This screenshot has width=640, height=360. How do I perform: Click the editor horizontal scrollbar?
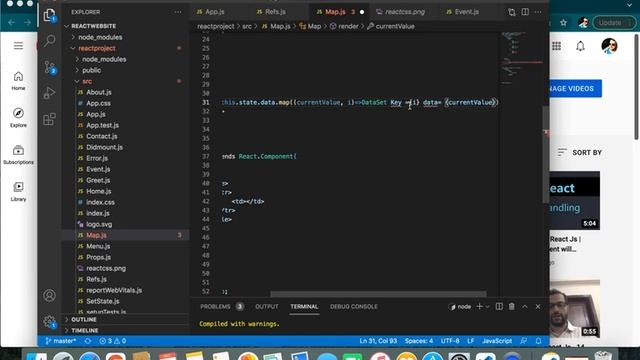coord(378,294)
